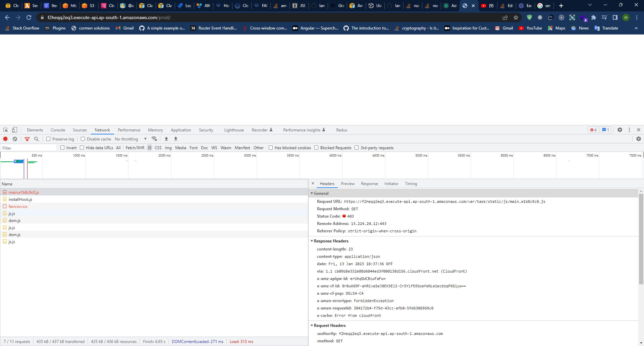Enable the Disable cache checkbox

point(83,139)
